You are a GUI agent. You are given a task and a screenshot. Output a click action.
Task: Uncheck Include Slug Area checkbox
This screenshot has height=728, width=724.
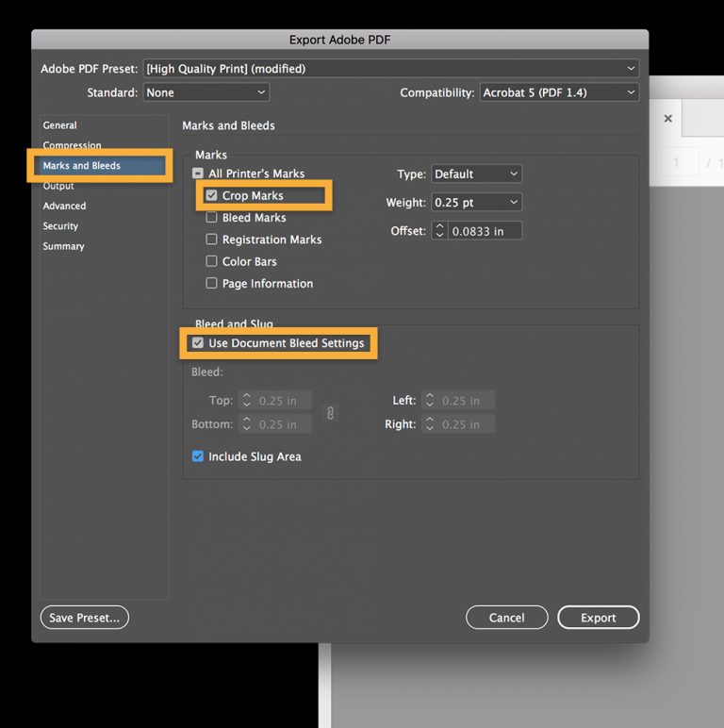point(198,455)
